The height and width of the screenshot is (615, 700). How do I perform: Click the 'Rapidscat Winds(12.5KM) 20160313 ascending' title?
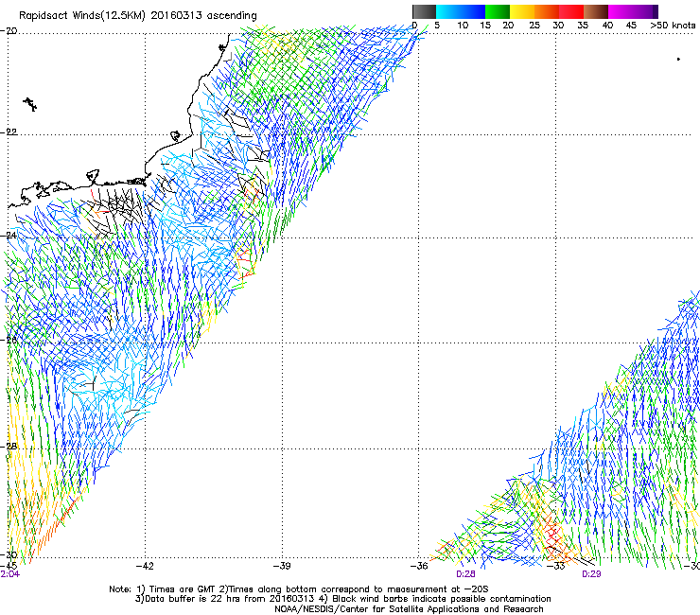point(138,16)
